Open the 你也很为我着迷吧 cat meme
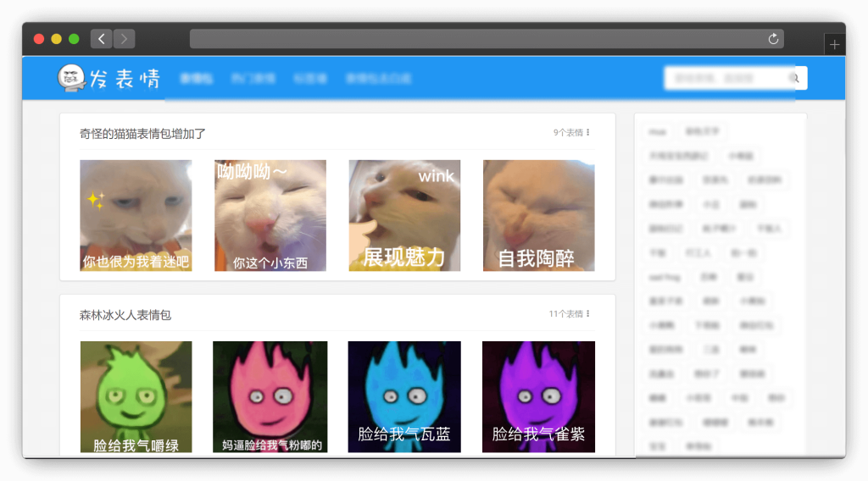The width and height of the screenshot is (868, 481). click(x=136, y=216)
